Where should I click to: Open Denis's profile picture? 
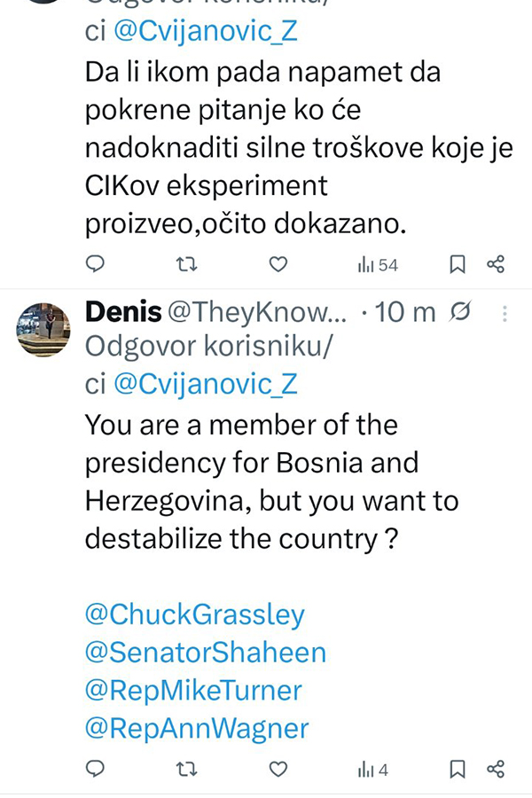[43, 330]
